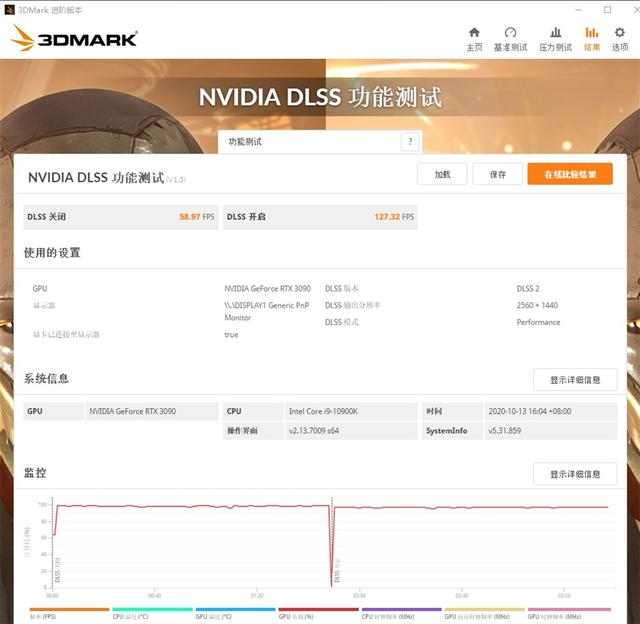Select the 结果 results icon
Image resolution: width=640 pixels, height=624 pixels.
(x=591, y=39)
